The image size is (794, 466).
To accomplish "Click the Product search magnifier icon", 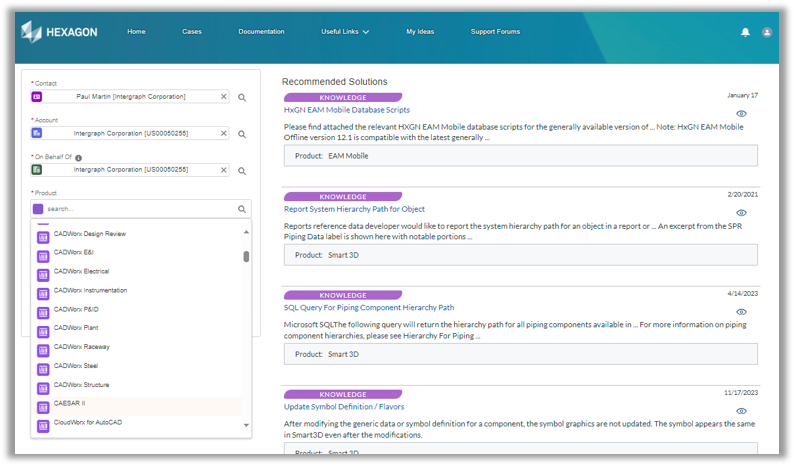I will [x=242, y=209].
